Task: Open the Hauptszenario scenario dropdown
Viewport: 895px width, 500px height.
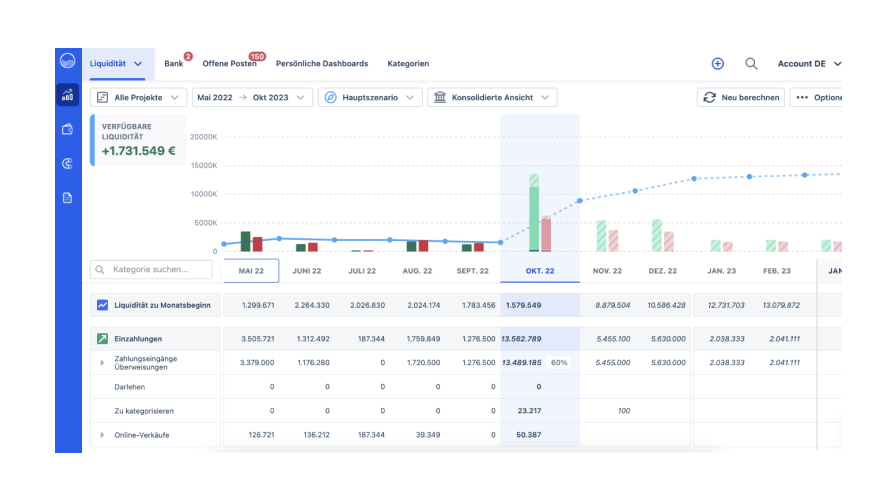Action: (370, 97)
